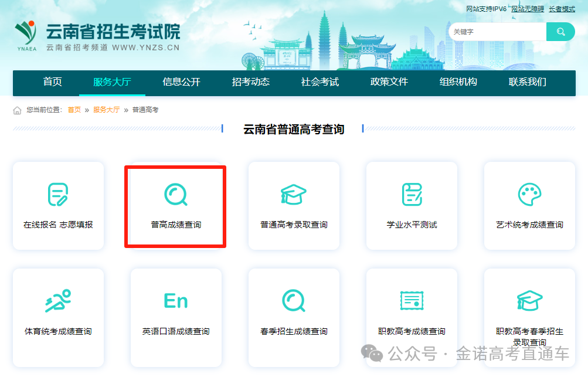Click the 英语口语成绩查询 label
The height and width of the screenshot is (377, 588).
[176, 332]
